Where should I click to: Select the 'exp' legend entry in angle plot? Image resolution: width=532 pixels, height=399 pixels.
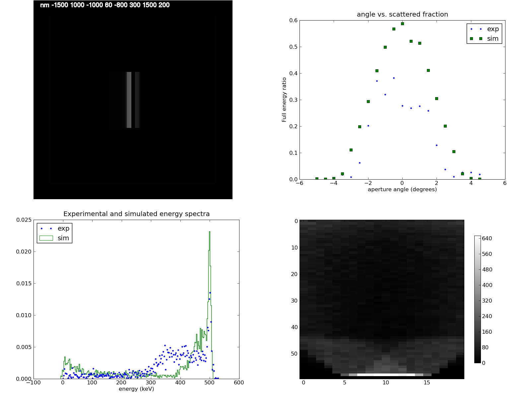[484, 29]
